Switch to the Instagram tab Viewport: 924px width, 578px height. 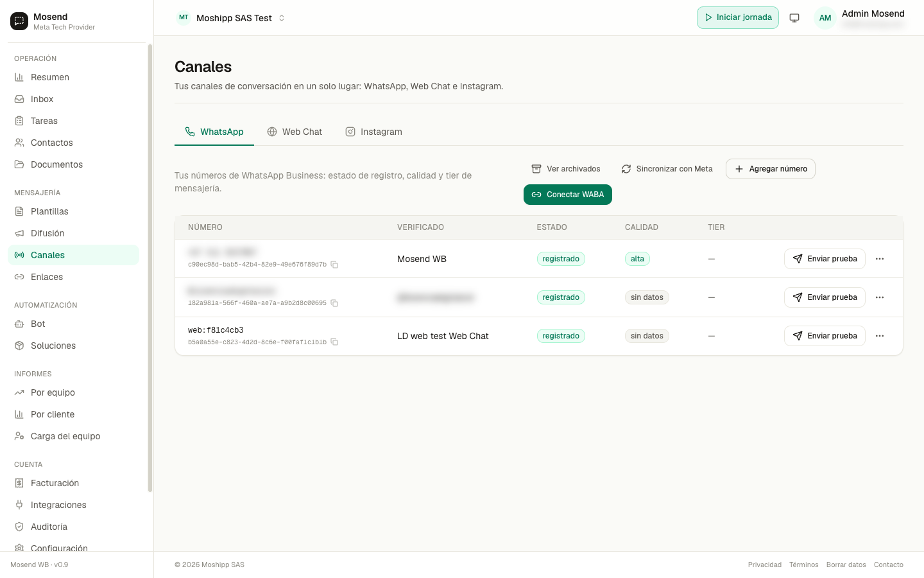[x=373, y=132]
